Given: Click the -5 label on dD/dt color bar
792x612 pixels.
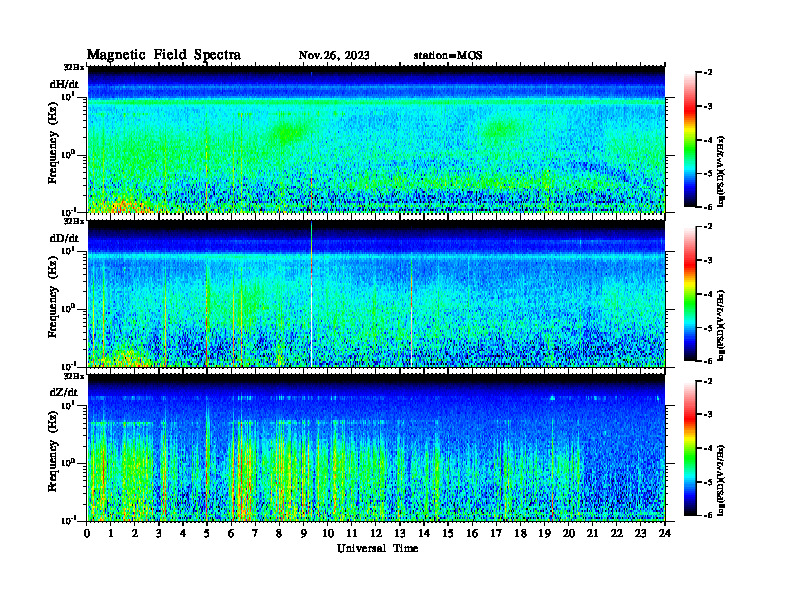Looking at the screenshot, I should pyautogui.click(x=709, y=328).
